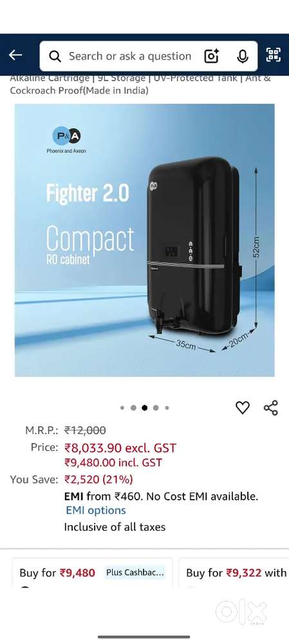Open the Fighter 2.0 product image

144,240
